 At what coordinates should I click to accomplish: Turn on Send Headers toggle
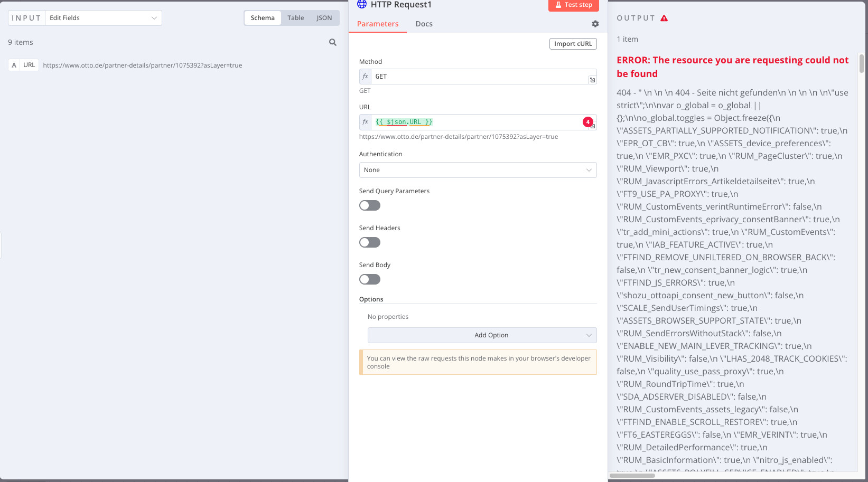[x=370, y=242]
